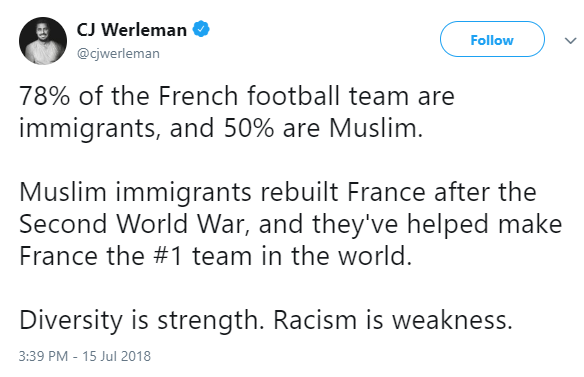Click the 78% figure in the tweet

coord(44,96)
